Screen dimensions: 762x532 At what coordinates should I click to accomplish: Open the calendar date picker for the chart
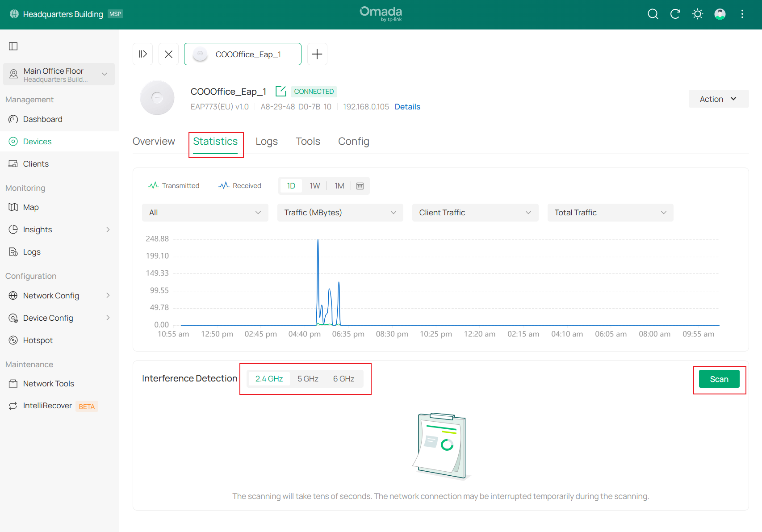click(360, 185)
